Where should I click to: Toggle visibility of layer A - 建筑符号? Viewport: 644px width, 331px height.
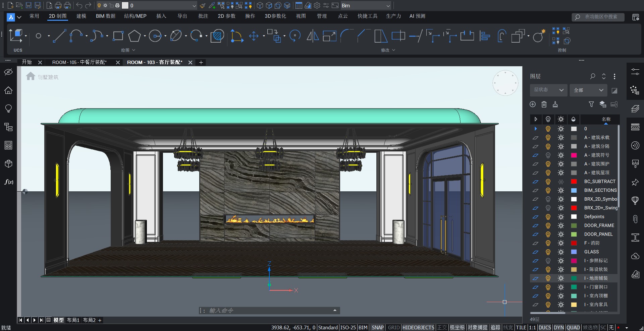pos(548,155)
